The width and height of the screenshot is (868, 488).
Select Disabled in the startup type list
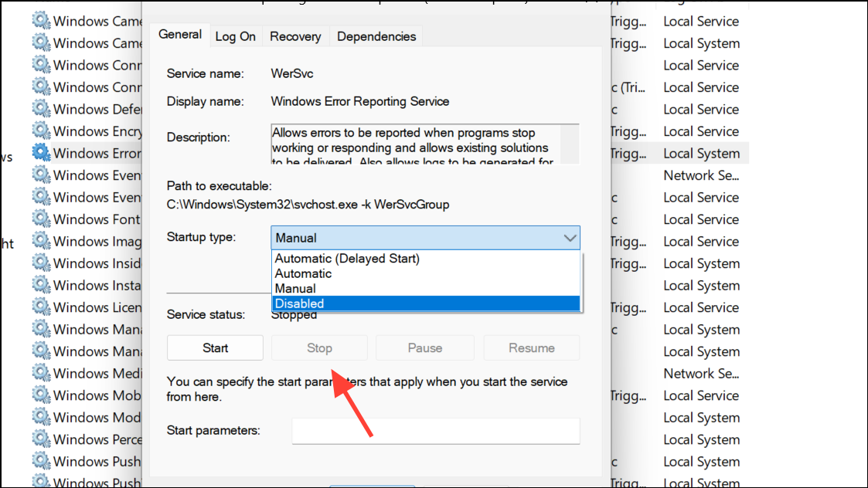click(x=299, y=303)
